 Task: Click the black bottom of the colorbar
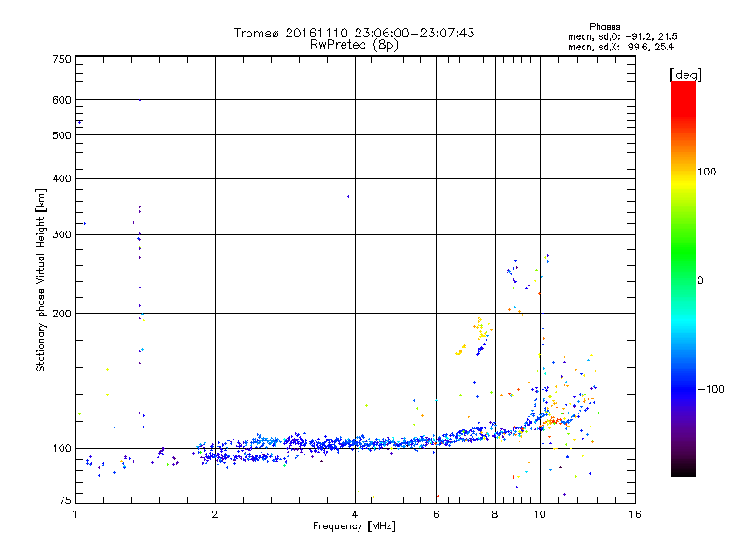click(684, 469)
